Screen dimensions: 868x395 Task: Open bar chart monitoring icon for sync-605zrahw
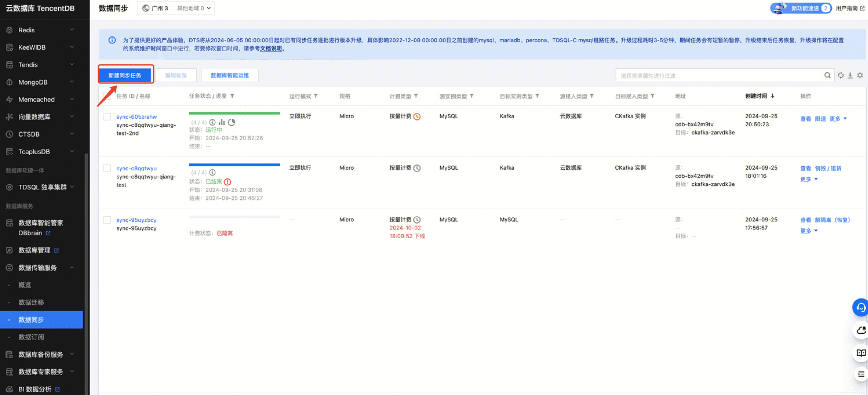[221, 122]
